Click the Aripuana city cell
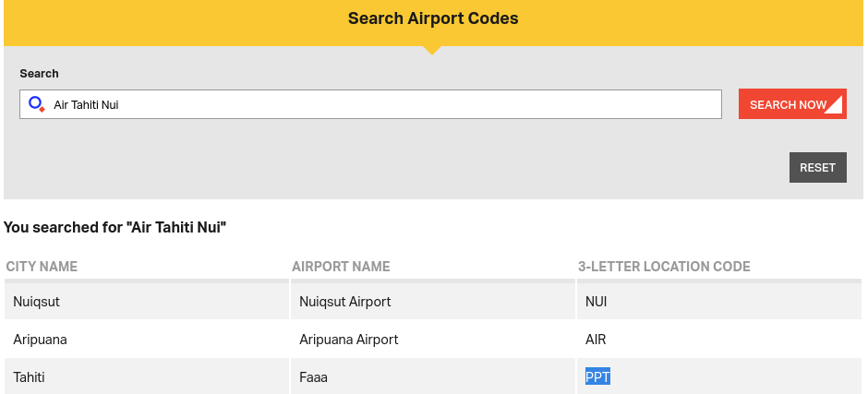The width and height of the screenshot is (868, 394). [40, 340]
